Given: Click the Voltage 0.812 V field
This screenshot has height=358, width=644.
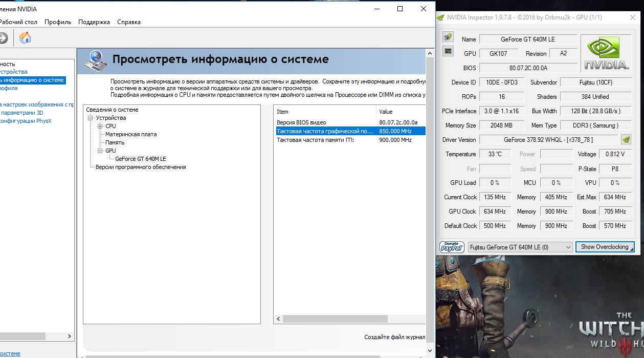Looking at the screenshot, I should click(615, 154).
